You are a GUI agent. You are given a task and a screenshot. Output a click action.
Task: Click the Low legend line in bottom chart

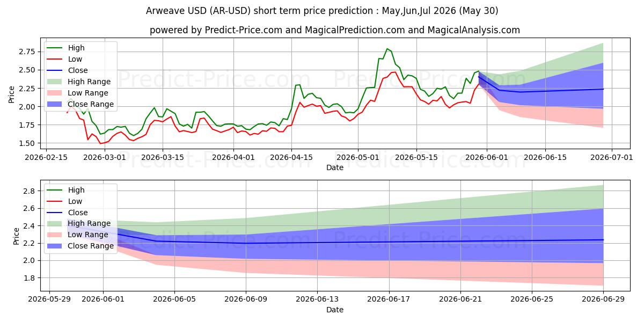(56, 201)
